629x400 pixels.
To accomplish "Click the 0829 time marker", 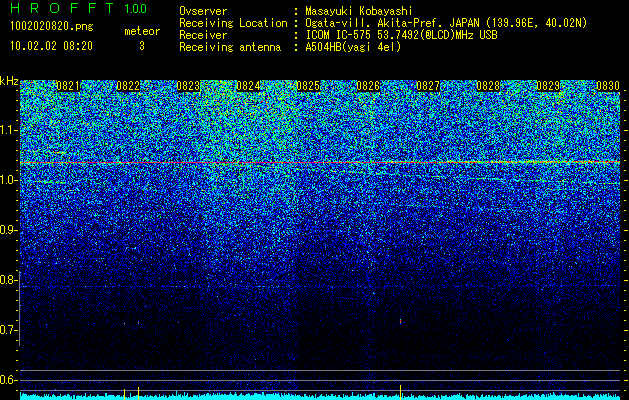I will click(548, 86).
